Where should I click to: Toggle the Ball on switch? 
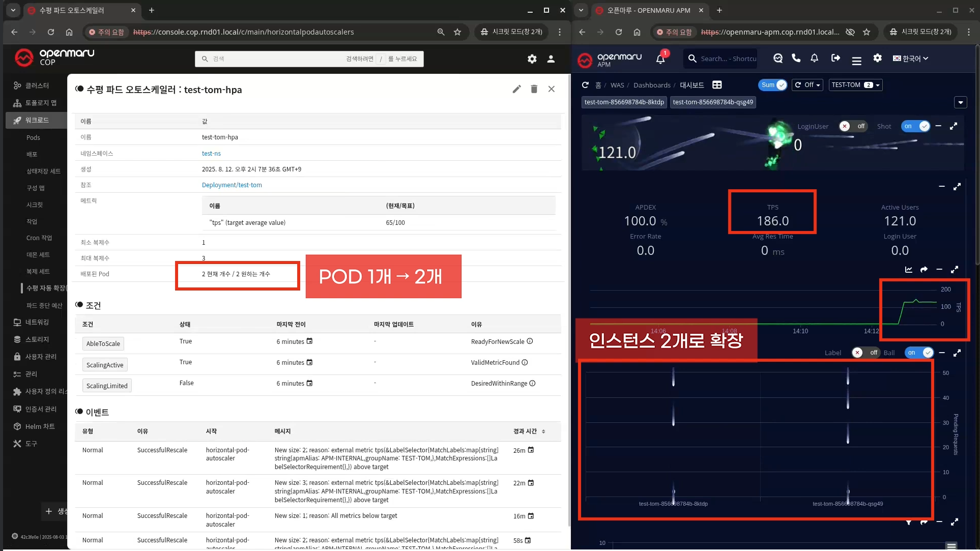click(x=919, y=353)
